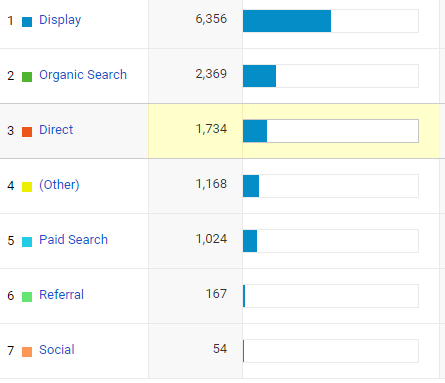Click row number 7 beside Social
This screenshot has width=445, height=383.
[x=10, y=351]
